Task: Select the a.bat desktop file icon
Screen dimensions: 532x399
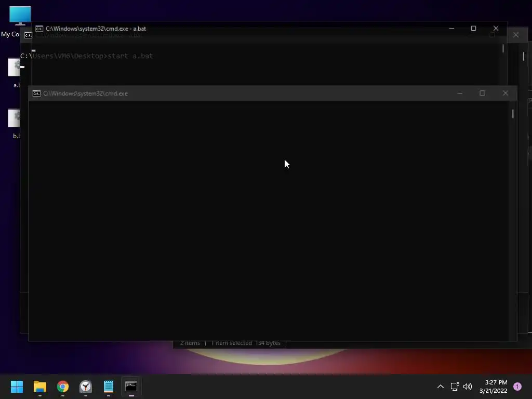Action: 14,73
